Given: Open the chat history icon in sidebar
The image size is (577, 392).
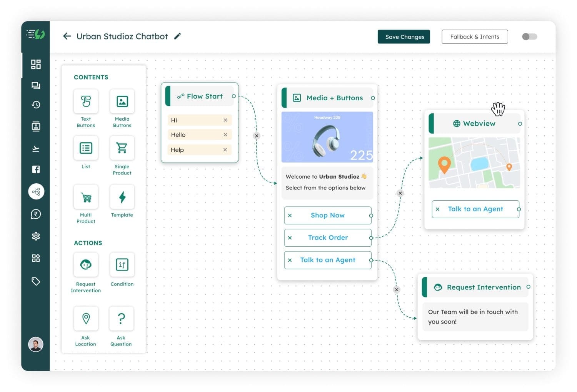Looking at the screenshot, I should [36, 105].
